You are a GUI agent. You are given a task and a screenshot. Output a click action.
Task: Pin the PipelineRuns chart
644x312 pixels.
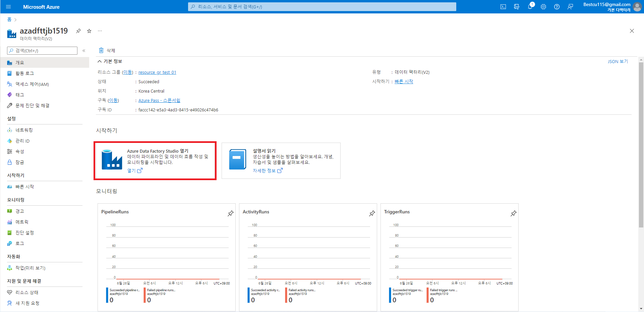pyautogui.click(x=231, y=213)
